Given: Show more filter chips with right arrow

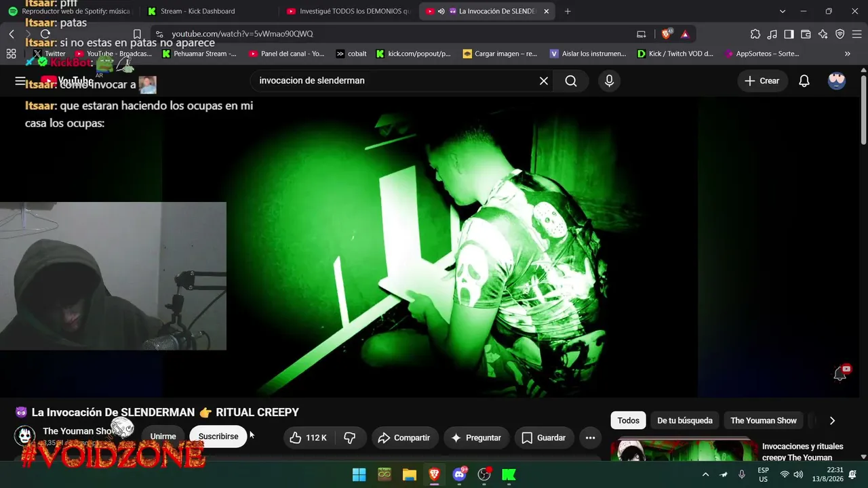Looking at the screenshot, I should tap(832, 420).
